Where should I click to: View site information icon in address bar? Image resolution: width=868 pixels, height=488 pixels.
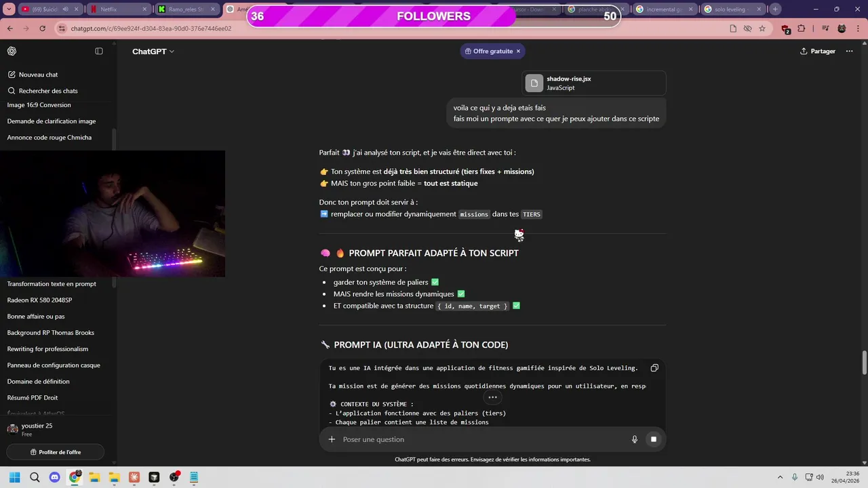(x=62, y=28)
